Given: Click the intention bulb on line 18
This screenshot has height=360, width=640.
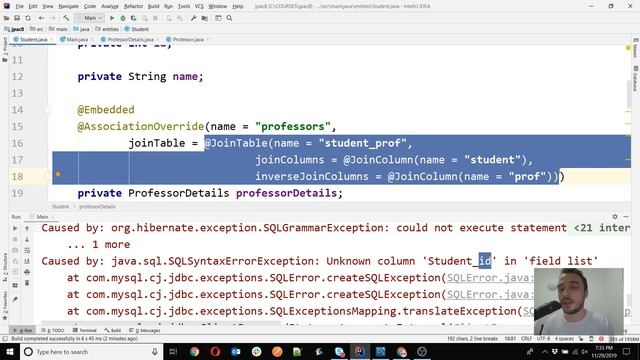Looking at the screenshot, I should (x=58, y=174).
